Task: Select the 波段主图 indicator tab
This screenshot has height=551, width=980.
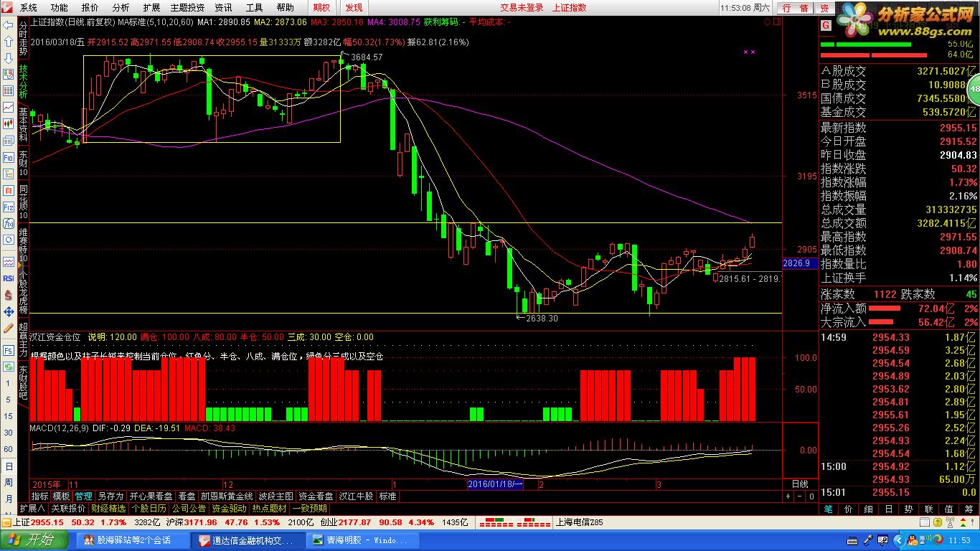Action: pyautogui.click(x=276, y=496)
